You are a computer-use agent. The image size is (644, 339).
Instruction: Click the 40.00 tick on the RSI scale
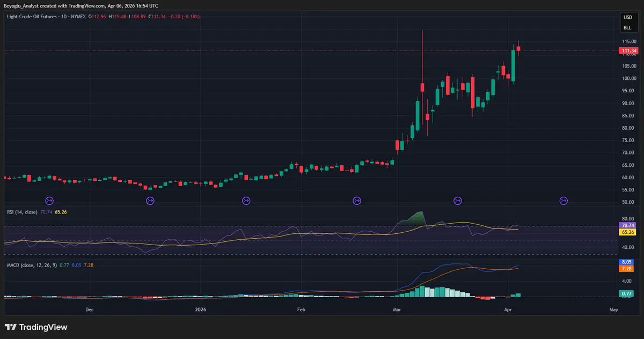coord(629,247)
